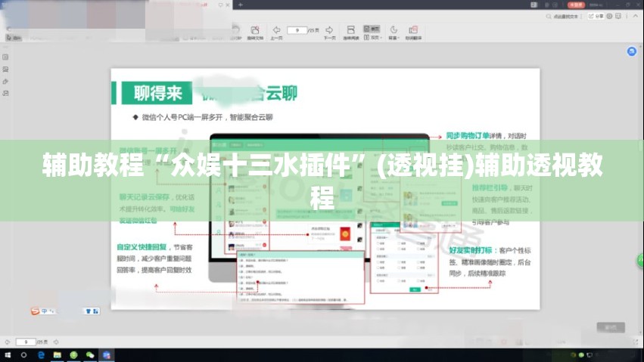Click 同步购物订单 text on the slide
This screenshot has width=644, height=362.
(x=468, y=136)
